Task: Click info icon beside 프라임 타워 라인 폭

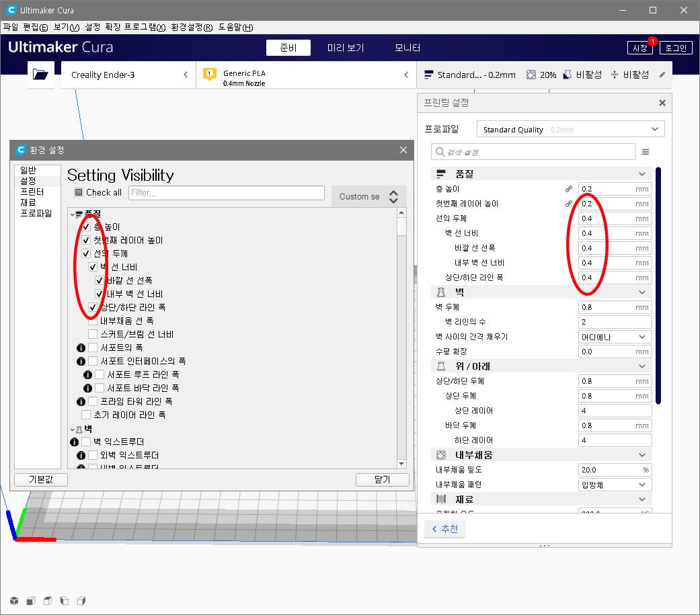Action: [x=81, y=402]
